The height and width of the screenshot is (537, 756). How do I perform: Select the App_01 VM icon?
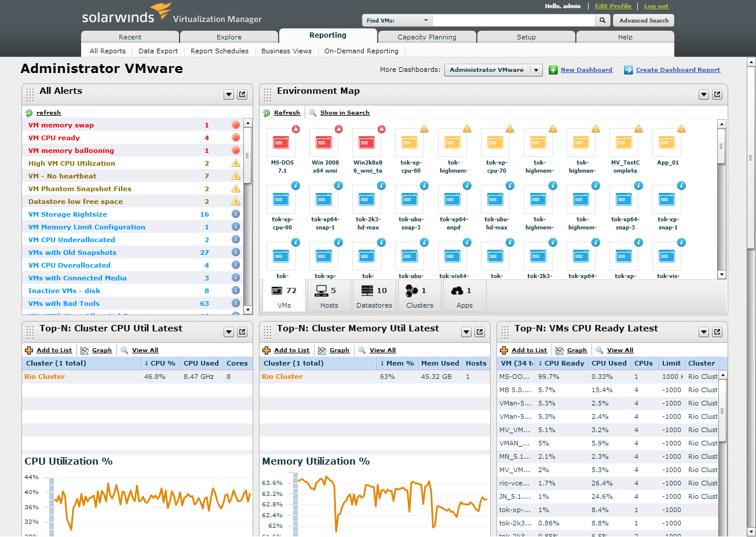click(x=667, y=142)
